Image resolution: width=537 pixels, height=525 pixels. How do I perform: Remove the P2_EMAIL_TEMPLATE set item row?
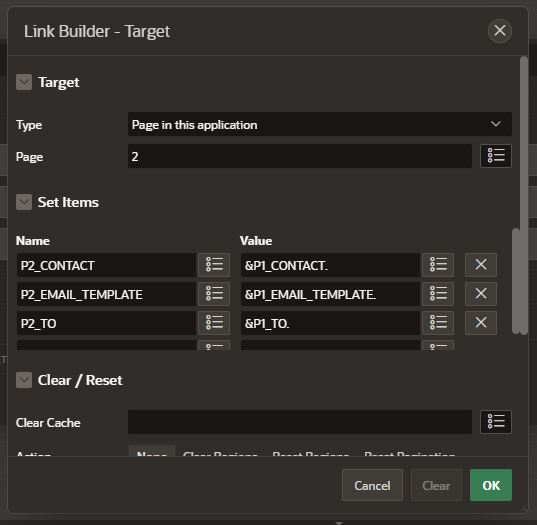pyautogui.click(x=480, y=294)
